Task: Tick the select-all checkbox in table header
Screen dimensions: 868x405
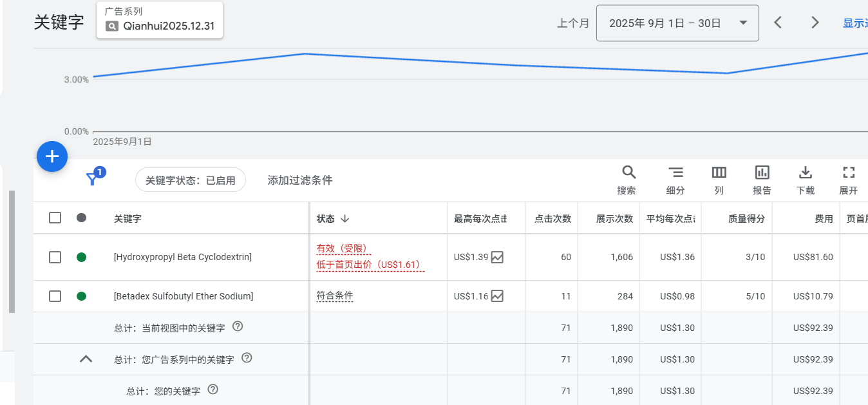Action: click(55, 218)
